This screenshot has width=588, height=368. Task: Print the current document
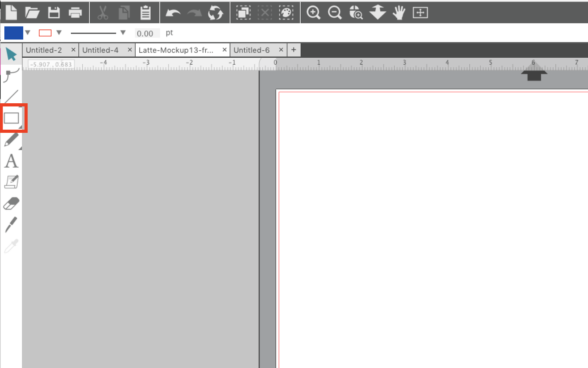click(x=75, y=12)
